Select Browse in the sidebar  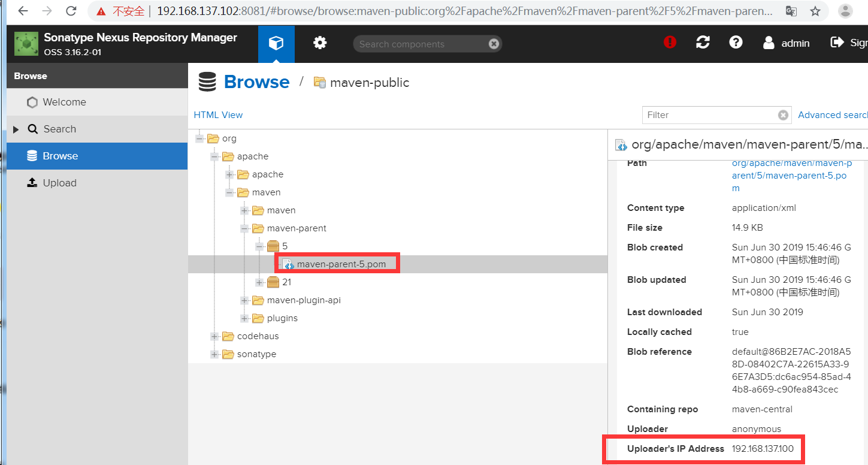97,156
